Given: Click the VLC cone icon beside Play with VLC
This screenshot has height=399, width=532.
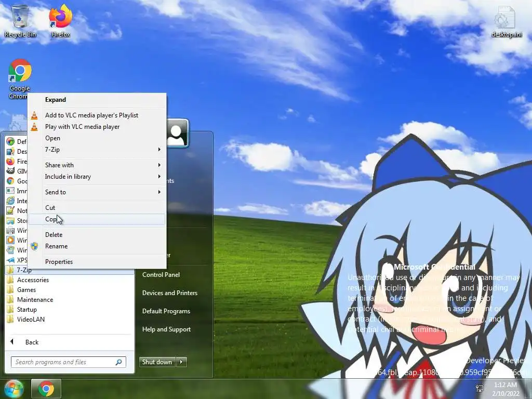Looking at the screenshot, I should (34, 127).
